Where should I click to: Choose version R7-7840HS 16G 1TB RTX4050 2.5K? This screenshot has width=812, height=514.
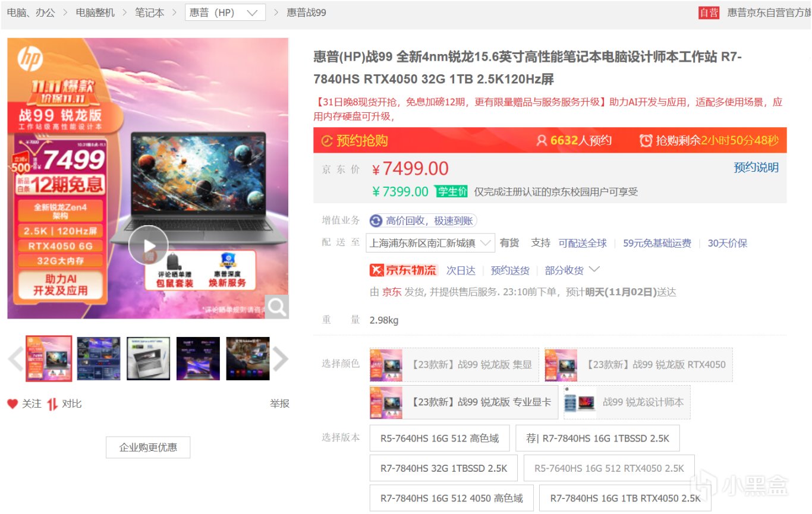pos(625,498)
